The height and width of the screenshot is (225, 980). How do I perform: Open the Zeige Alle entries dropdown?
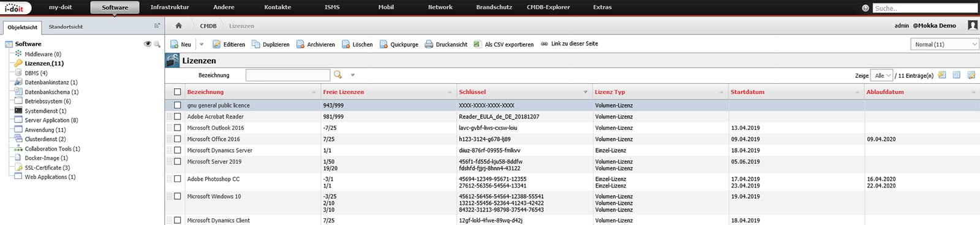[x=883, y=75]
